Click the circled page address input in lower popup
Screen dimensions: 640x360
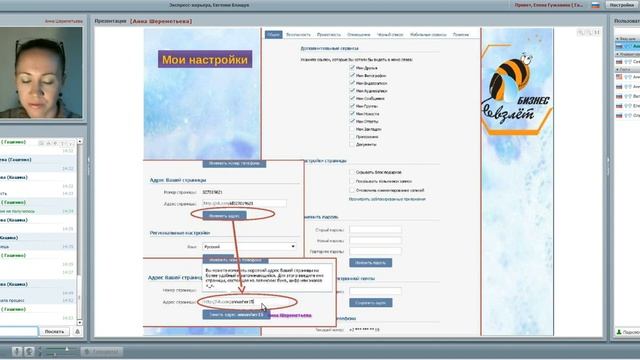point(246,302)
